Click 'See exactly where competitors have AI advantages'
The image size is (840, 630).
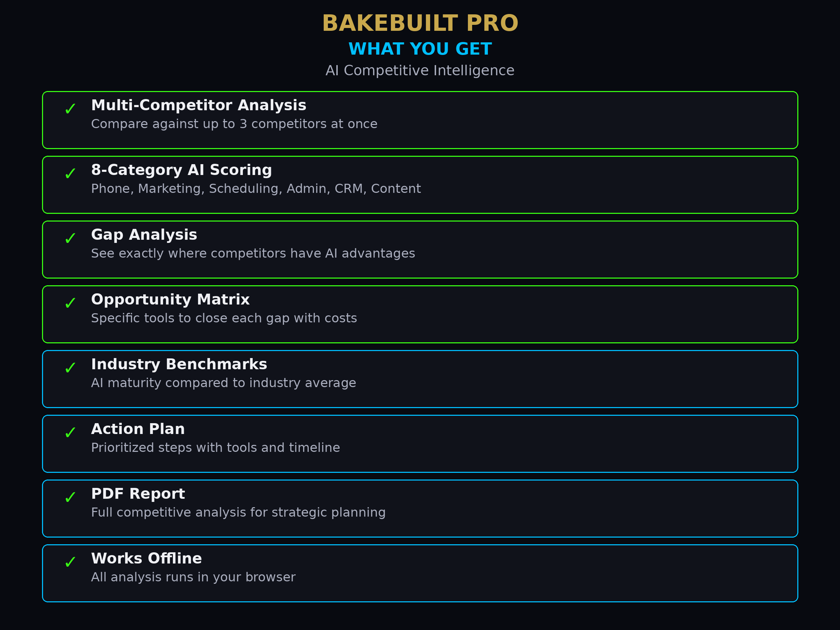click(253, 254)
